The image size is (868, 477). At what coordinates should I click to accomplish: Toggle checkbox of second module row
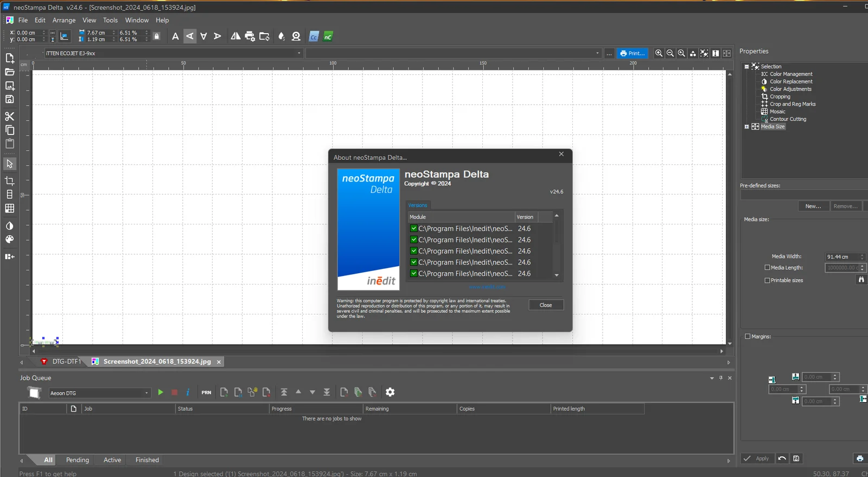click(413, 240)
